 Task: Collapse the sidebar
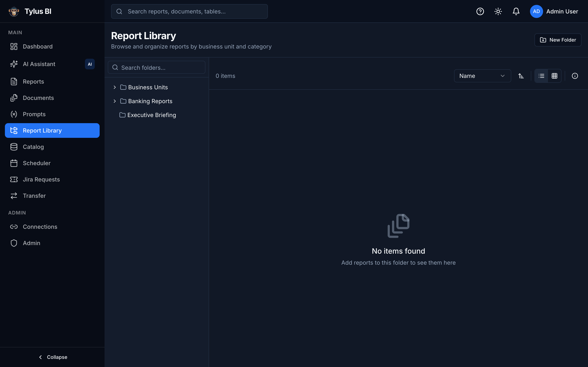[x=52, y=357]
